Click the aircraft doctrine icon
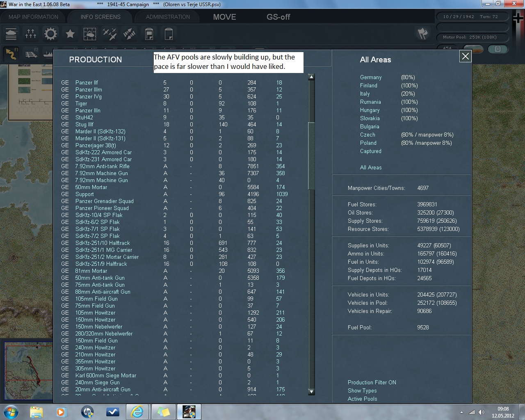 [x=110, y=34]
